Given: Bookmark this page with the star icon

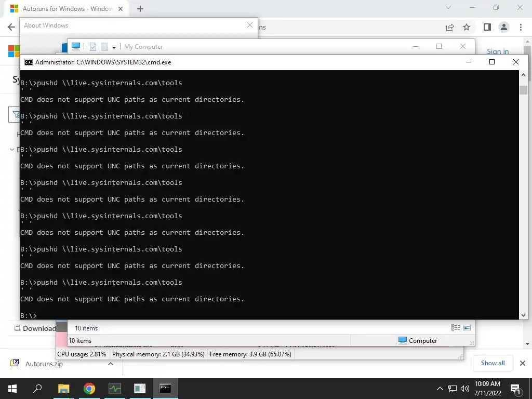Looking at the screenshot, I should (467, 27).
